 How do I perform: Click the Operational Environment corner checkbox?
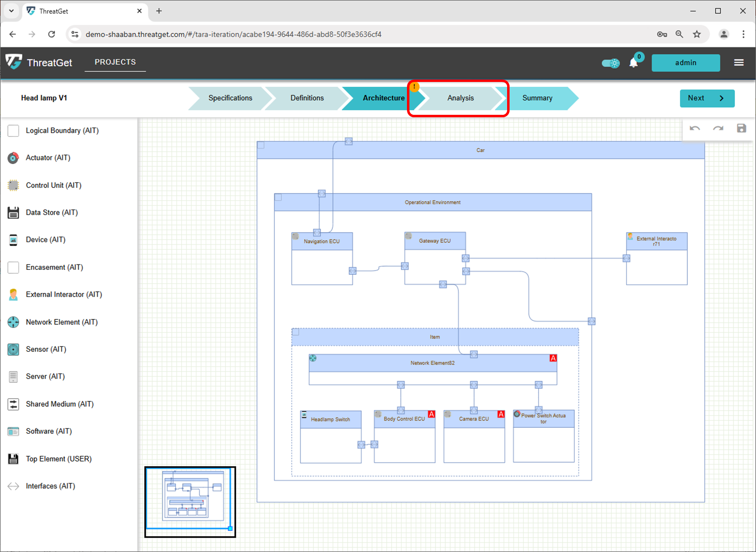pos(278,197)
